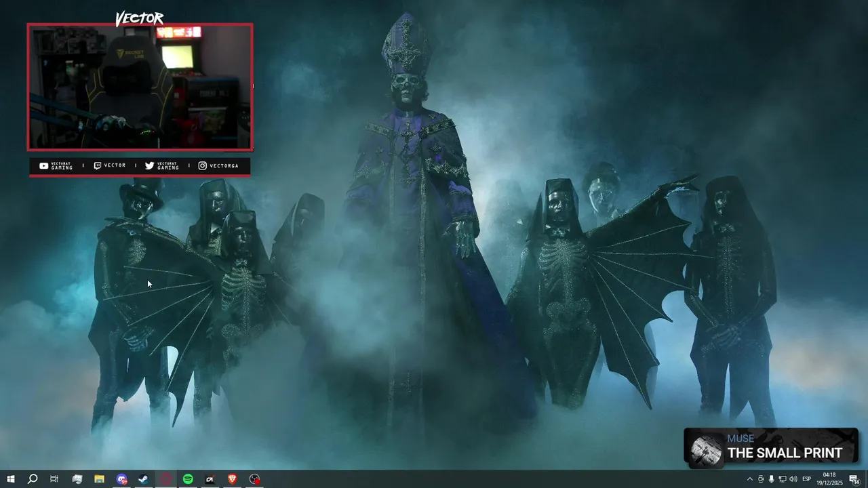Click the Twitter icon in overlay
This screenshot has width=868, height=488.
(149, 165)
